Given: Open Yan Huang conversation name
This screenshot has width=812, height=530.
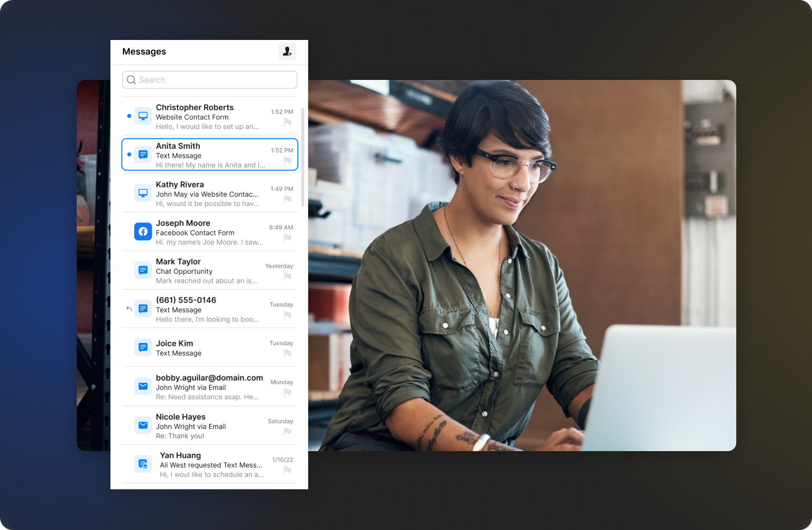Looking at the screenshot, I should (x=180, y=455).
